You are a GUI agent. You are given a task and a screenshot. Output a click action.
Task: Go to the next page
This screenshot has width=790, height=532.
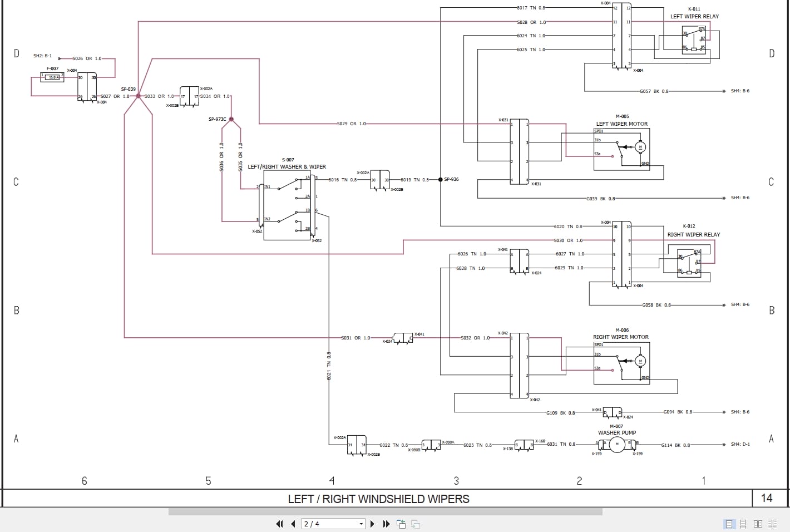point(372,524)
